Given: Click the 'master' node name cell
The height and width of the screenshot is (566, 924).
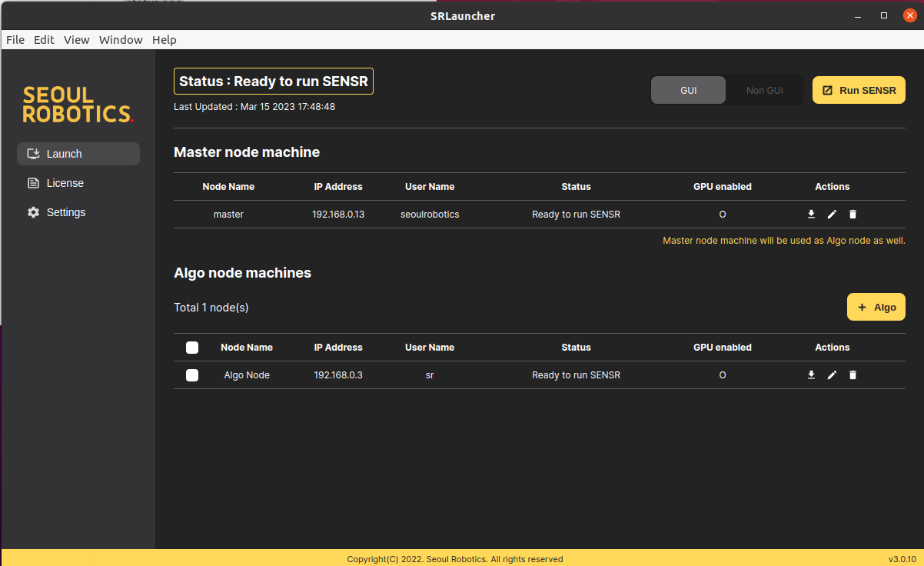Looking at the screenshot, I should (228, 215).
